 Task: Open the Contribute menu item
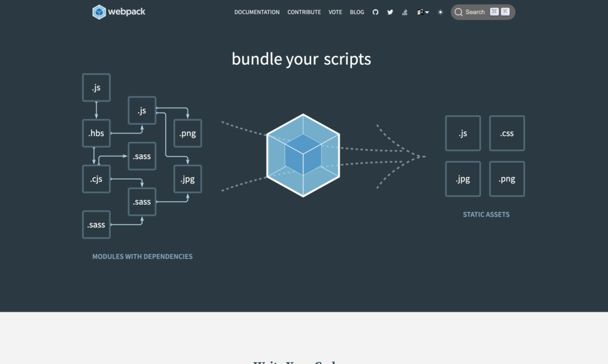coord(304,12)
